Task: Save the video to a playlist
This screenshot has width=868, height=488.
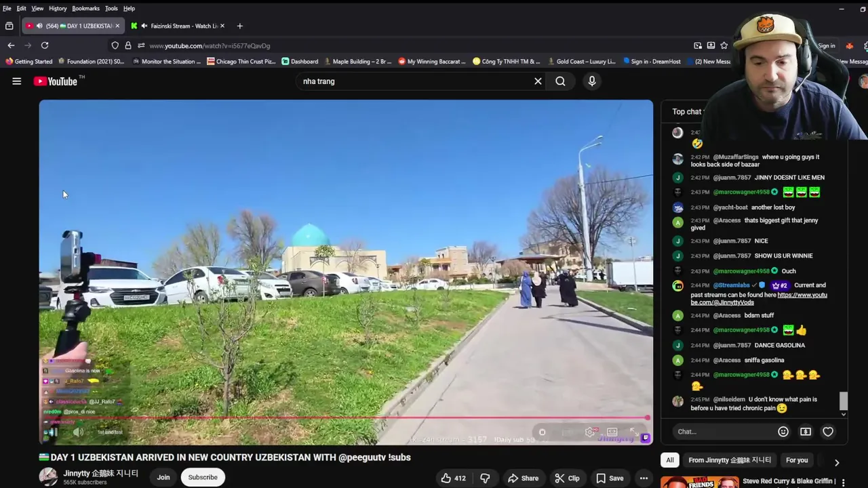Action: pos(610,478)
